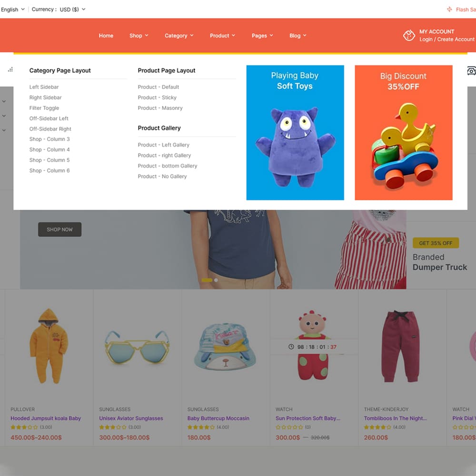
Task: Click the dotted grid icon left of the mega menu
Action: pos(10,70)
